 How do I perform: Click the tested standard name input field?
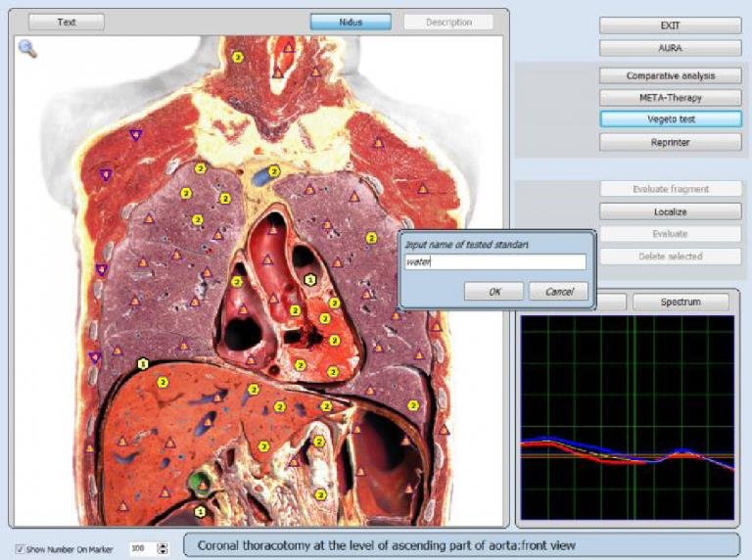pyautogui.click(x=495, y=262)
